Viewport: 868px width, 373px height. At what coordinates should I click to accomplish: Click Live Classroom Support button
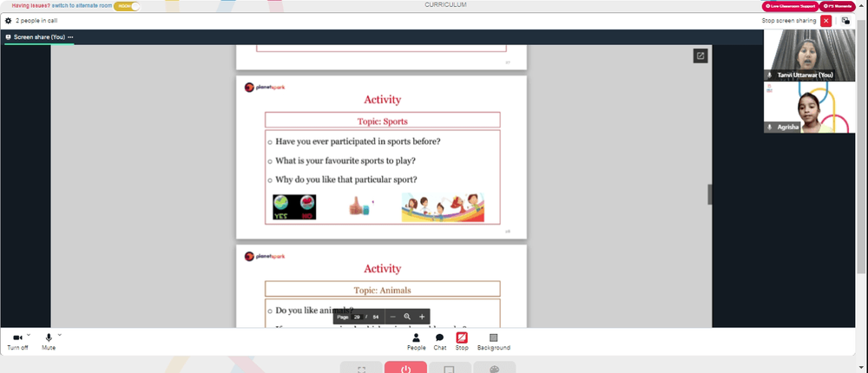click(x=789, y=6)
